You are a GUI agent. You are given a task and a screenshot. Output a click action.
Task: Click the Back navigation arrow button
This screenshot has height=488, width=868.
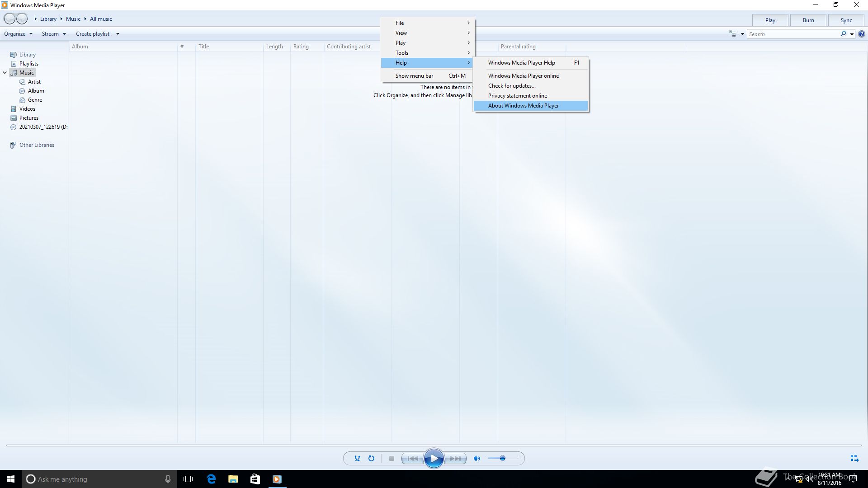click(x=9, y=19)
